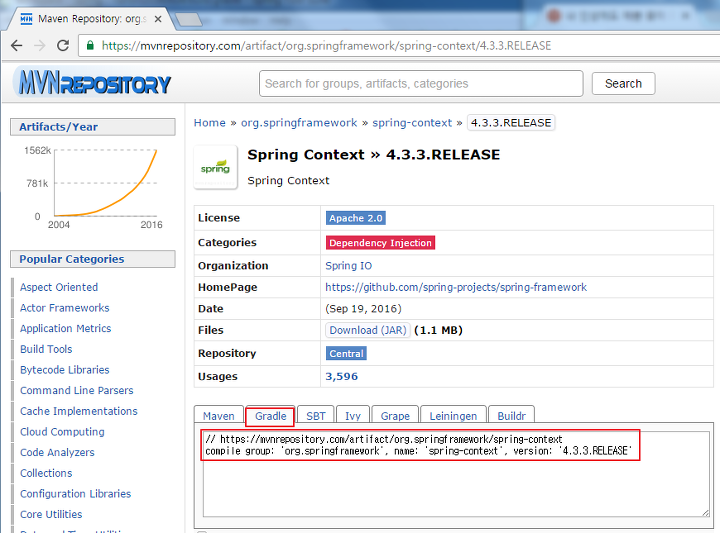The image size is (720, 533).
Task: Switch to the Ivy tab
Action: click(x=353, y=415)
